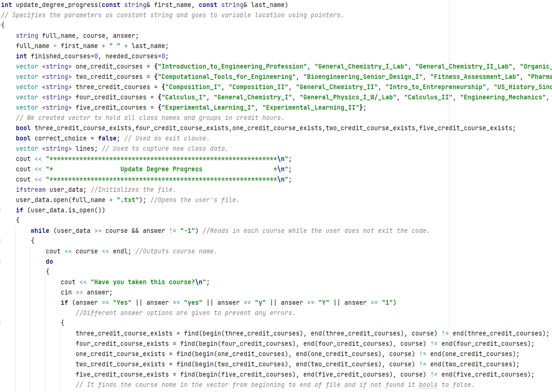Click the string "Experimental_Learning_I"

[x=208, y=107]
